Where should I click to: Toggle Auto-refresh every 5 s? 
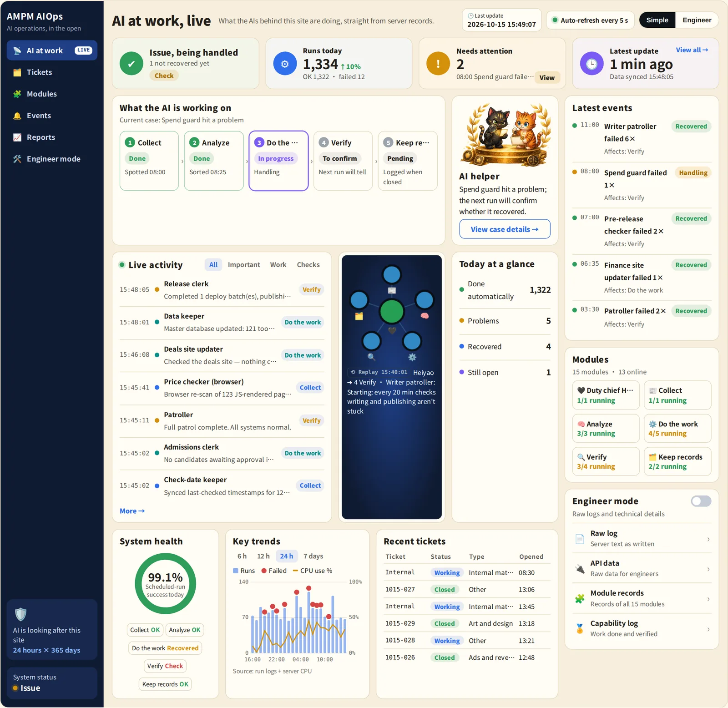click(x=590, y=20)
